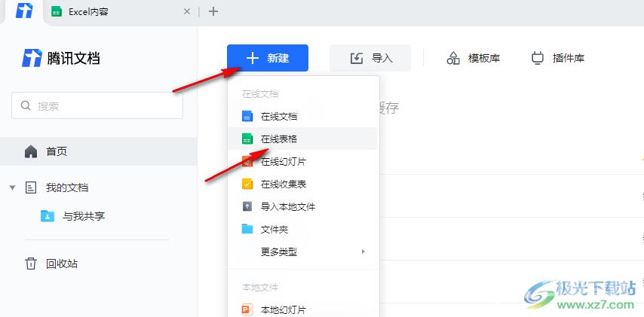This screenshot has height=317, width=644.
Task: Click the import arrow icon in 导入
Action: (x=357, y=58)
